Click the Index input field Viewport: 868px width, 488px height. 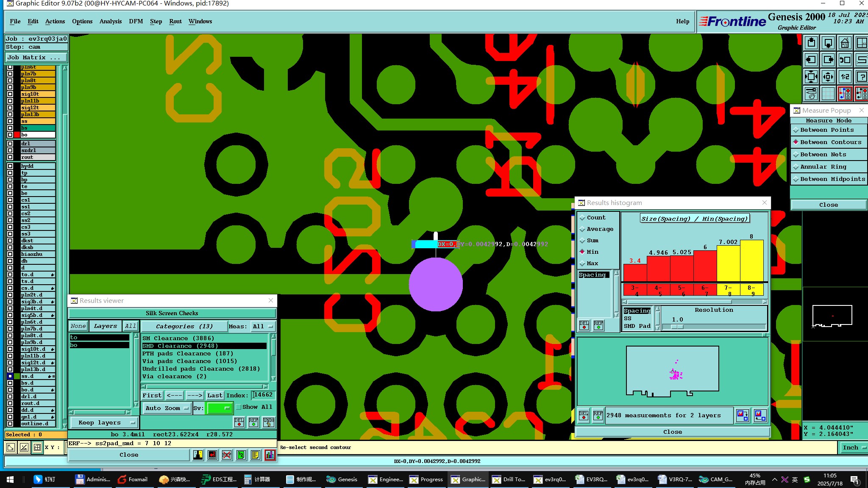point(263,395)
